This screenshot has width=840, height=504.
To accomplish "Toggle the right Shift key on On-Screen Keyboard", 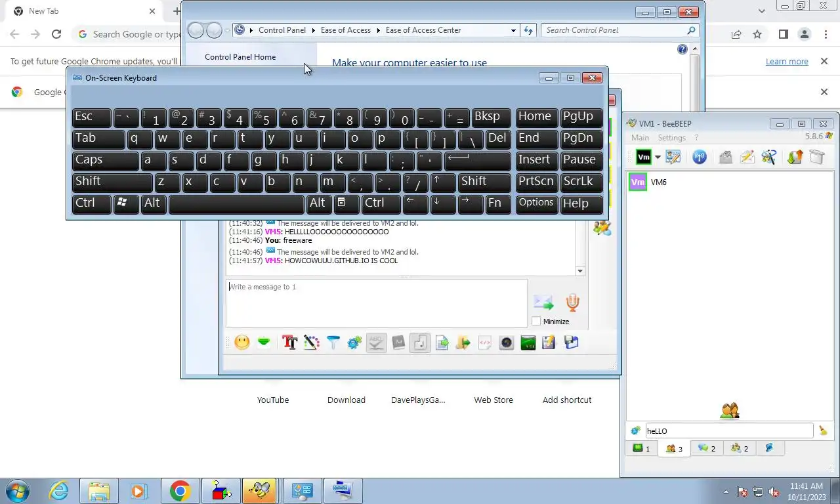I will (484, 181).
